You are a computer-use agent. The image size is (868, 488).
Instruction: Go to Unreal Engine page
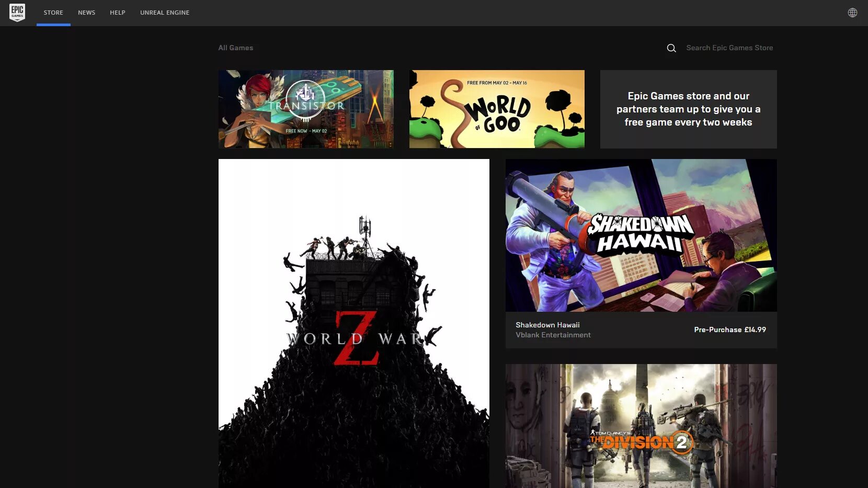pos(165,13)
